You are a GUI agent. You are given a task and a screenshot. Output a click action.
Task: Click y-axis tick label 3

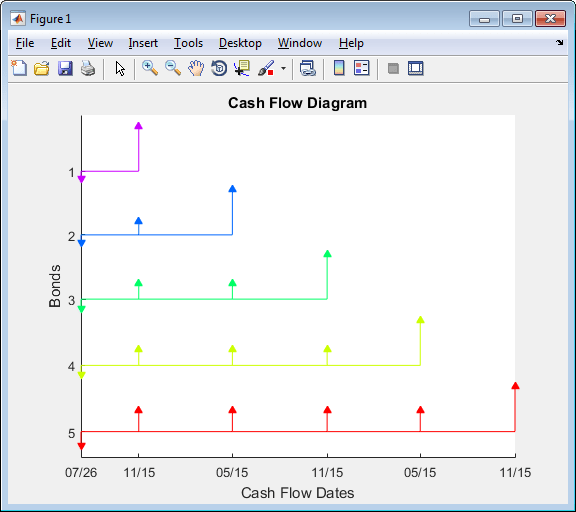(x=71, y=301)
